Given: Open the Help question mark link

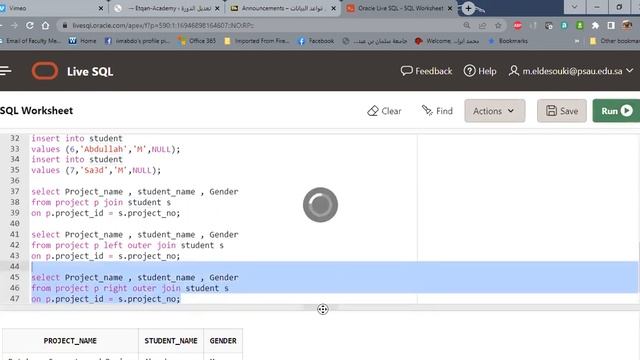Looking at the screenshot, I should tap(480, 71).
